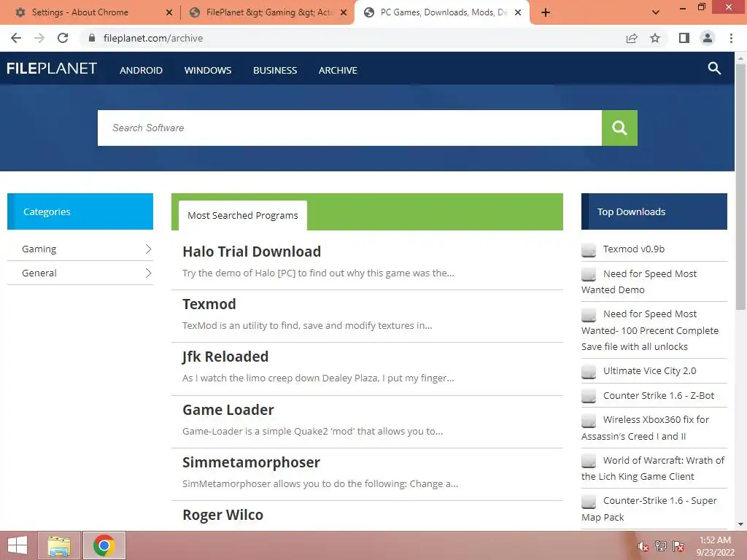This screenshot has height=560, width=747.
Task: Click the Chrome taskbar icon
Action: (x=104, y=545)
